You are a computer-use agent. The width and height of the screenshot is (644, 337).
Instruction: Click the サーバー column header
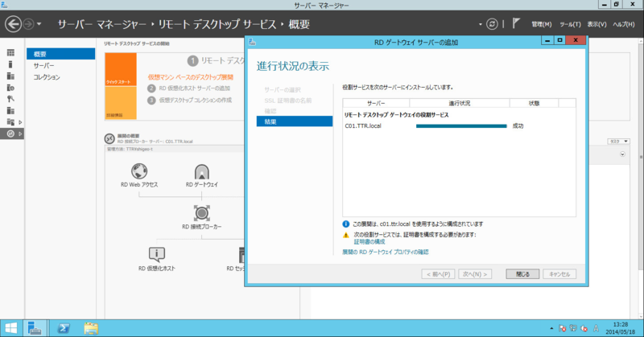pos(376,103)
